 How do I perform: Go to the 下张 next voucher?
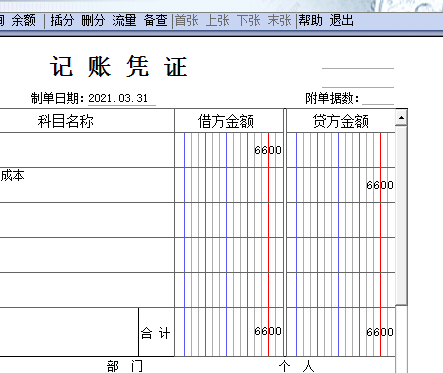[x=249, y=20]
